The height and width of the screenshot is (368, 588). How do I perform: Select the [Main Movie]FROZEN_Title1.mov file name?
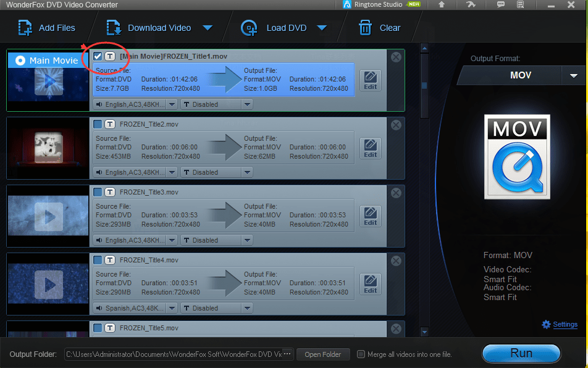click(x=174, y=56)
